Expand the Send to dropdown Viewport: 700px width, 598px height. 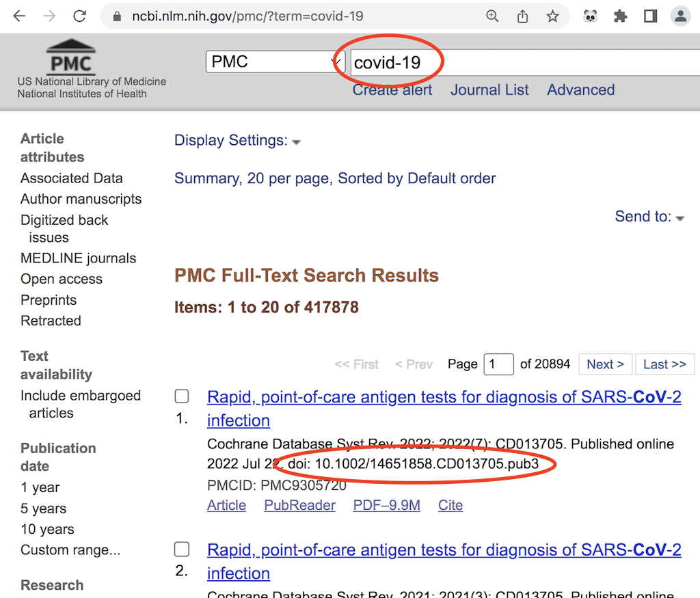649,217
